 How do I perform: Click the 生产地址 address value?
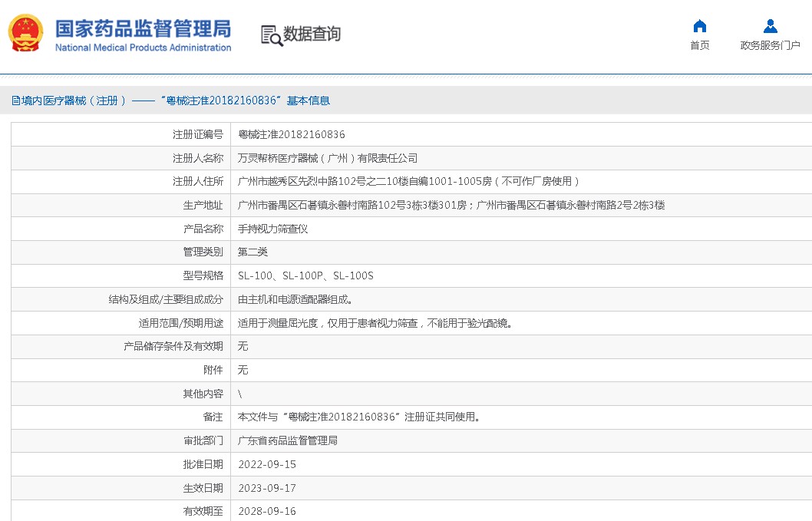tap(451, 206)
